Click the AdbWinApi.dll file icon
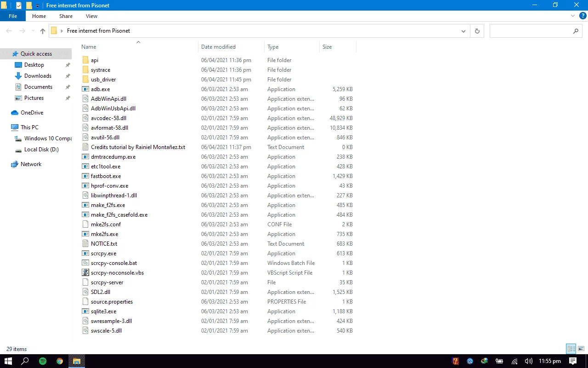 point(85,99)
